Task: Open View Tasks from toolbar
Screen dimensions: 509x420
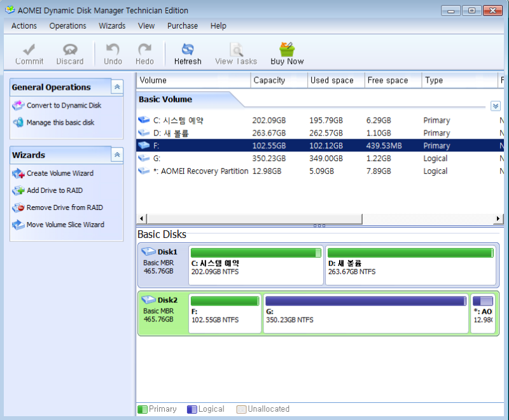Action: [236, 54]
